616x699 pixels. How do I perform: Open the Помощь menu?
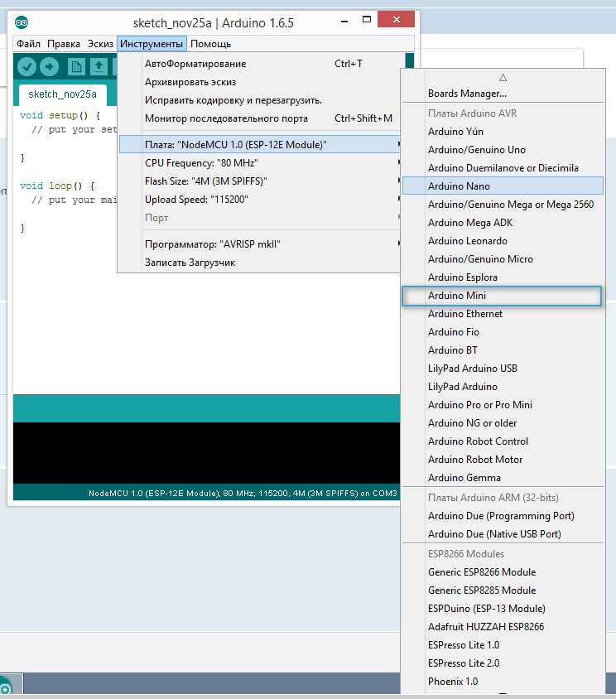pyautogui.click(x=211, y=44)
